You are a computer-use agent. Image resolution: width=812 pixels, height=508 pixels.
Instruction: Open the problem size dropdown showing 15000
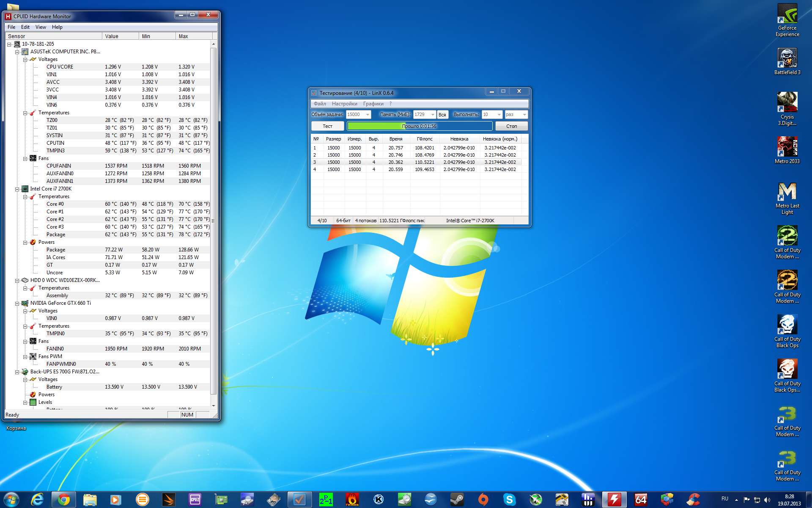click(x=368, y=115)
